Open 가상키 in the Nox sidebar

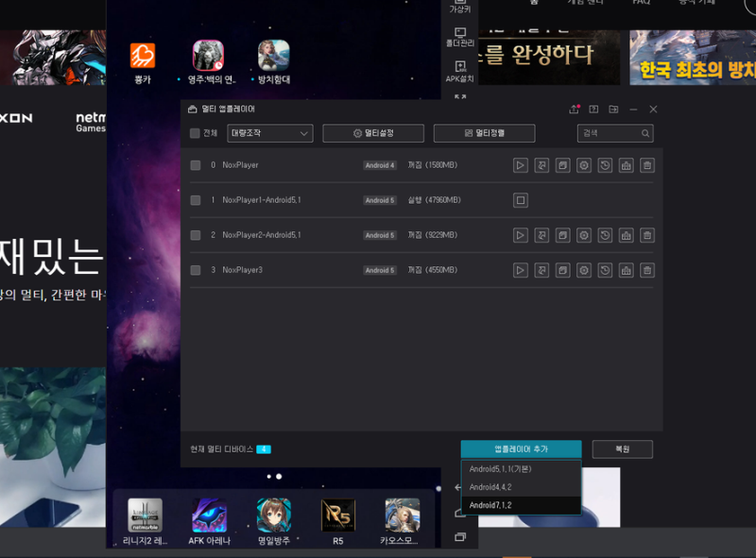click(460, 7)
